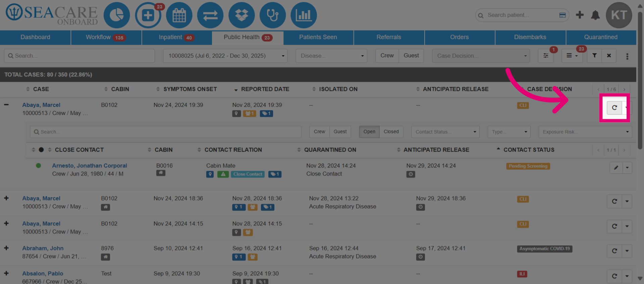This screenshot has width=644, height=284.
Task: Open Arnesto, Jonathan Corporal contact link
Action: point(90,165)
